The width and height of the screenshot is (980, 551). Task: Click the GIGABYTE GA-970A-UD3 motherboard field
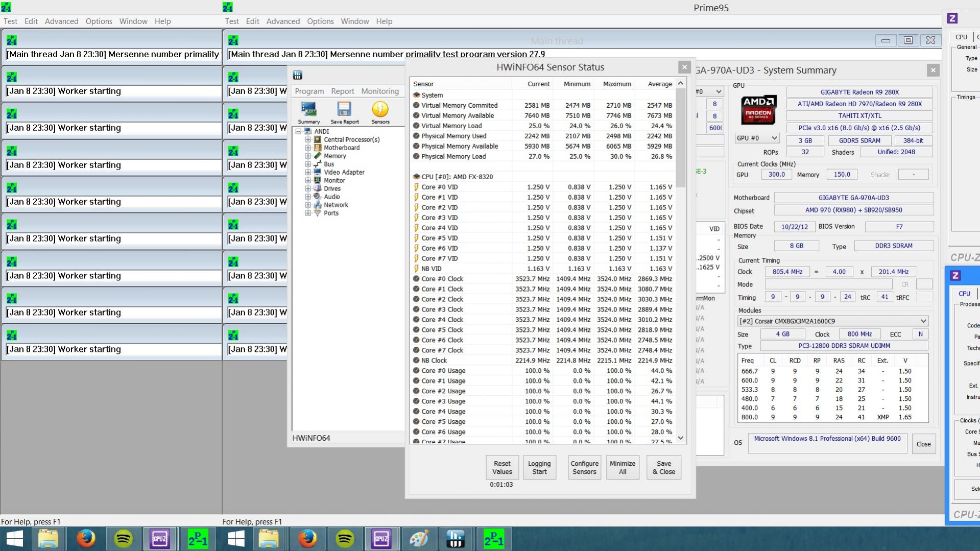point(853,198)
